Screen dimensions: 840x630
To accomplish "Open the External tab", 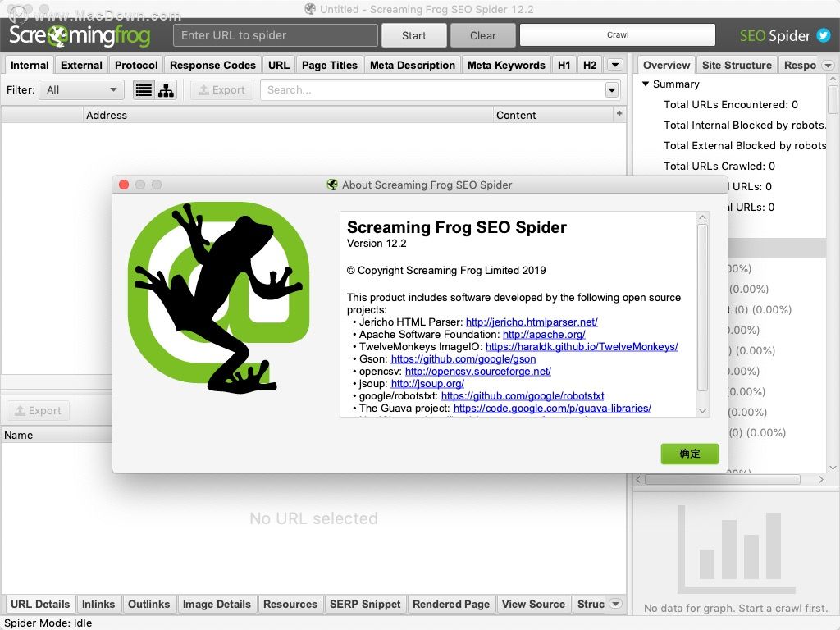I will pyautogui.click(x=81, y=66).
